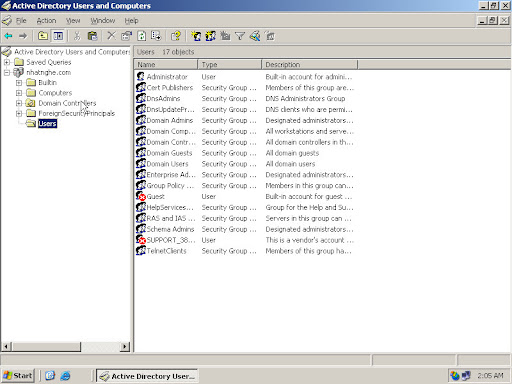Select the TelnetClients group
This screenshot has width=512, height=384.
point(166,251)
